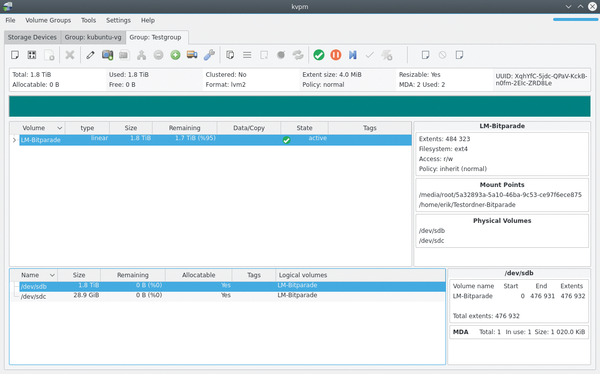Click the greyed drive toolbar icon
The height and width of the screenshot is (374, 600).
[124, 55]
